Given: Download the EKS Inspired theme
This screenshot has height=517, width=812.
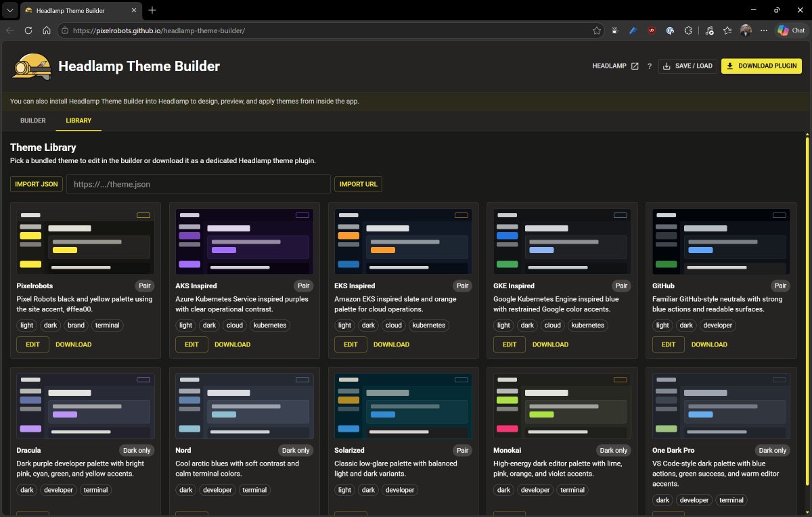Looking at the screenshot, I should 391,344.
